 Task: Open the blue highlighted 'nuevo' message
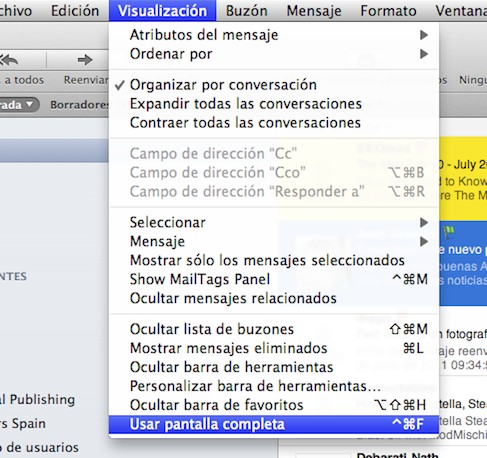[x=463, y=263]
